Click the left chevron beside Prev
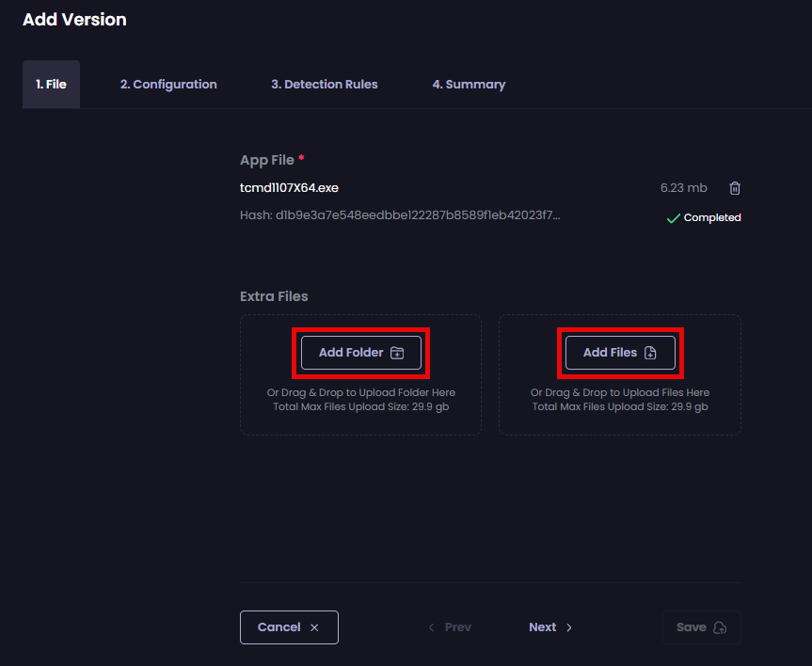 pos(432,627)
